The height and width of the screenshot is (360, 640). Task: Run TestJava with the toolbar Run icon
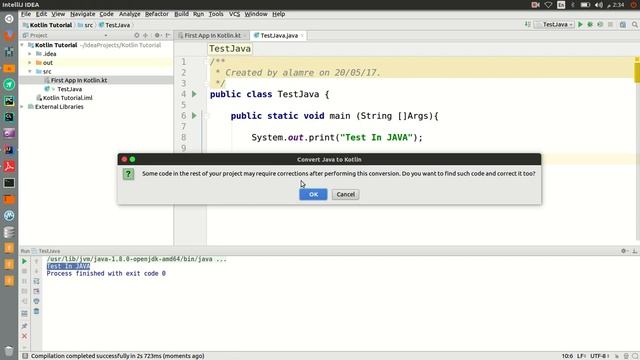tap(580, 24)
